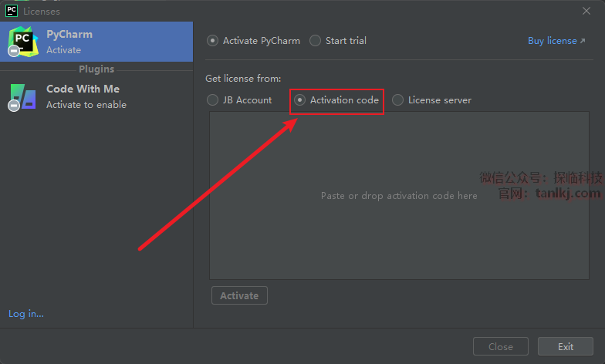The image size is (605, 364).
Task: Click the PyCharm product logo icon
Action: pyautogui.click(x=23, y=42)
